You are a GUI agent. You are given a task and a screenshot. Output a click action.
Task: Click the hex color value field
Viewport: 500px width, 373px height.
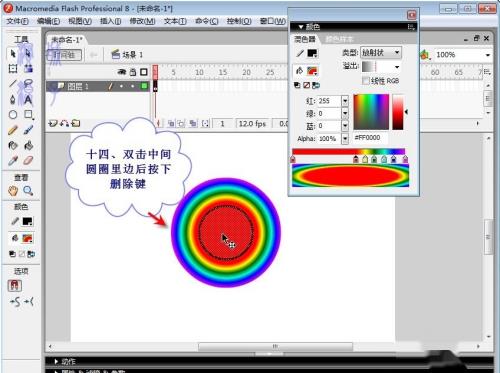pos(369,138)
